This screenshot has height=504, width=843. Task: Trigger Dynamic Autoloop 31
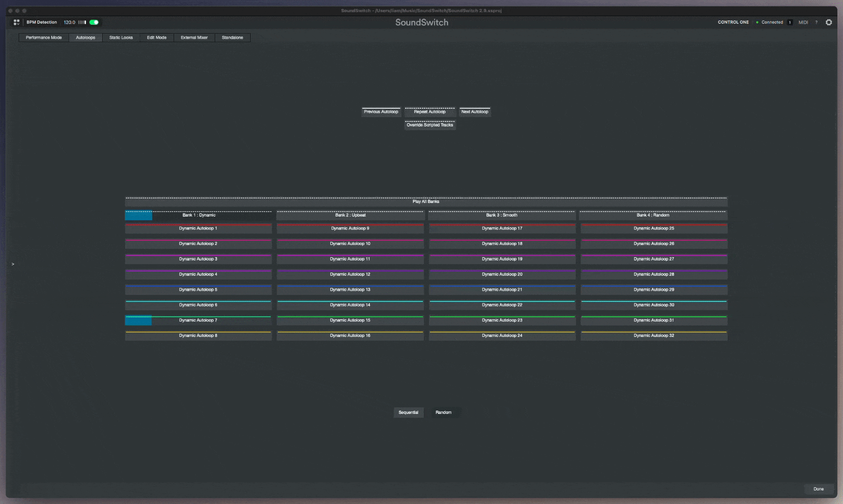(x=654, y=321)
